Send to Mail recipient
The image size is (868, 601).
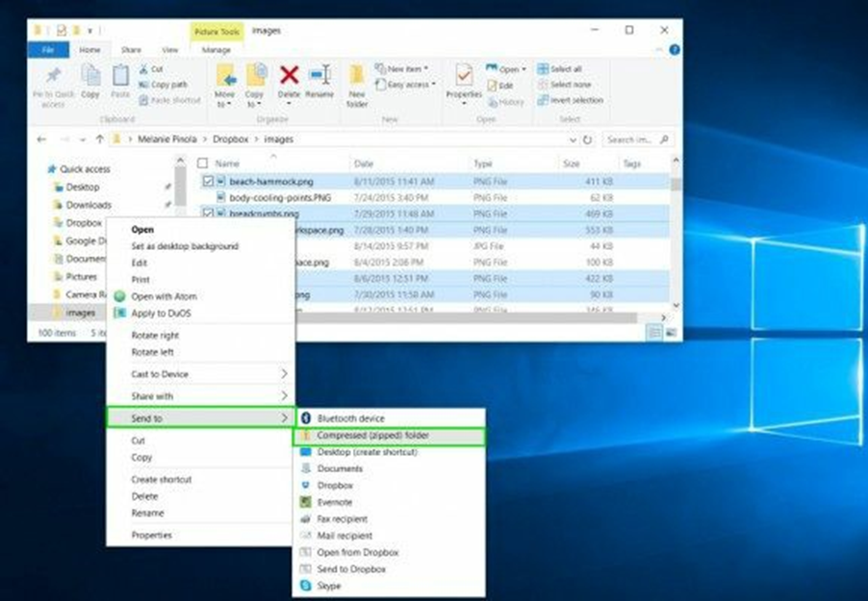point(389,536)
